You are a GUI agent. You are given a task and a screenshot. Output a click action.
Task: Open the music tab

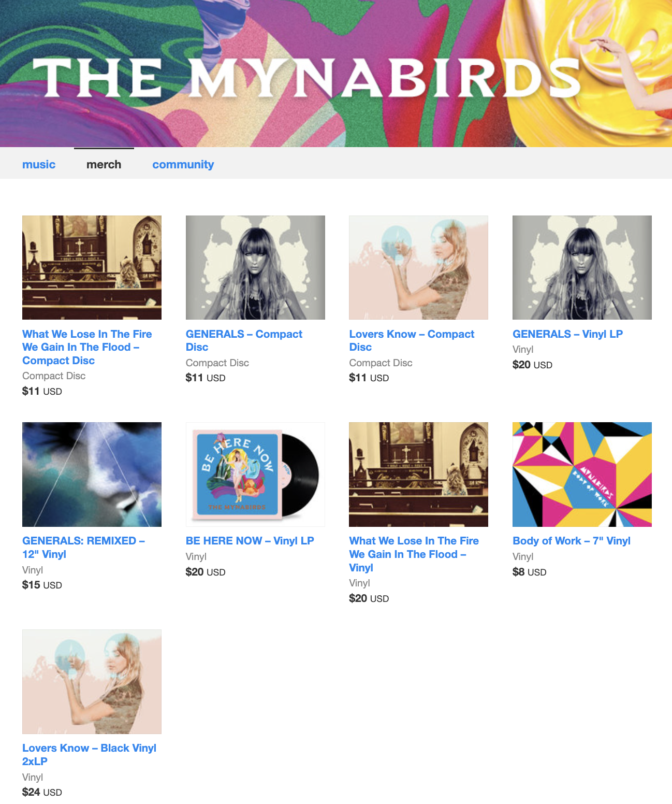[39, 164]
